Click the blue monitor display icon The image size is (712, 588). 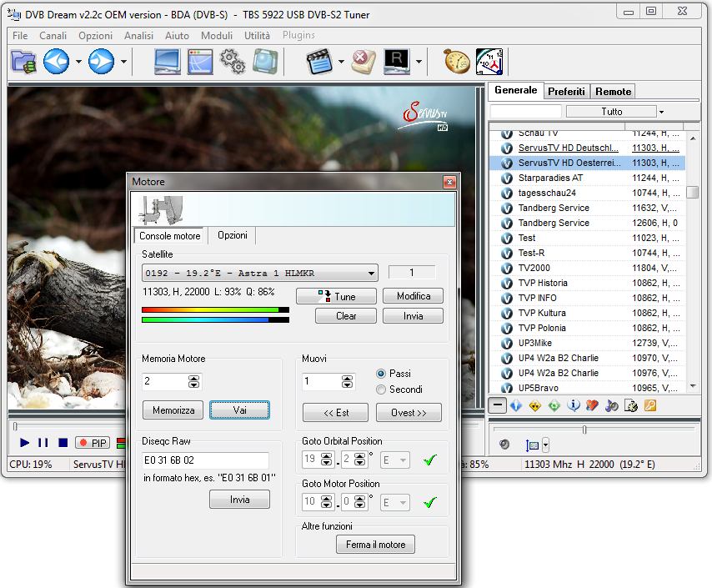click(x=168, y=62)
